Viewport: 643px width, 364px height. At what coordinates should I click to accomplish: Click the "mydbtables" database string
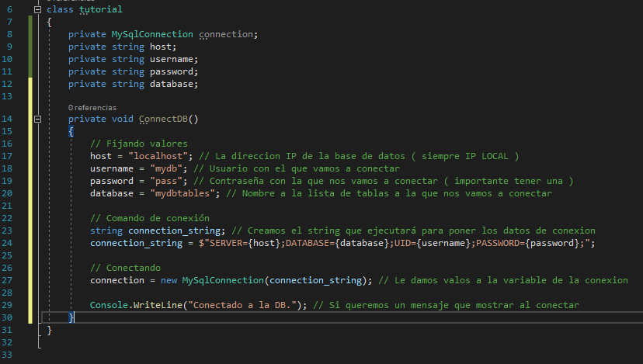click(x=182, y=193)
